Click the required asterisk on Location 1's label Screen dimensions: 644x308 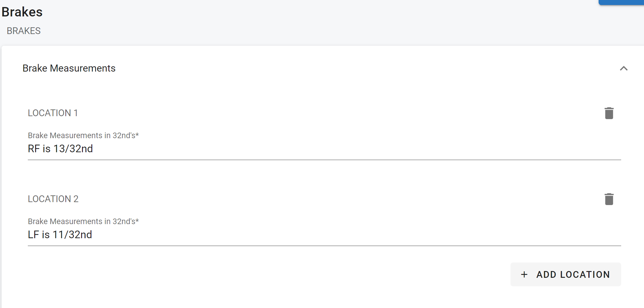coord(137,135)
